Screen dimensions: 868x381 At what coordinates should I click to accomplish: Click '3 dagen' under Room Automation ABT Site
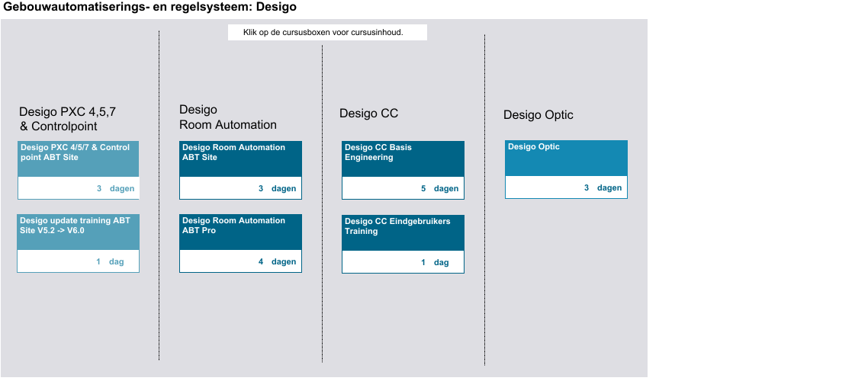click(x=277, y=189)
